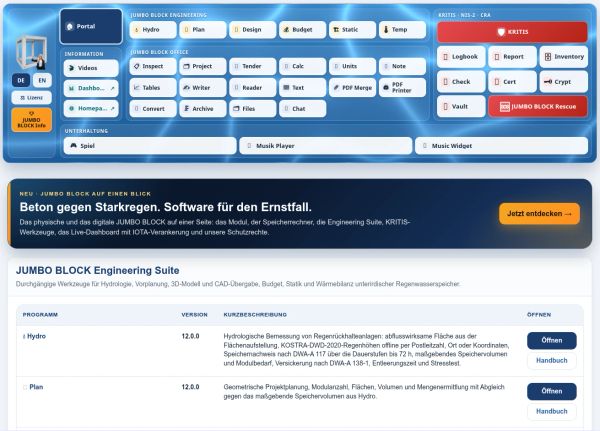Click the JUMBO BLOCK module thumbnail image
Image resolution: width=600 pixels, height=431 pixels.
coord(32,52)
